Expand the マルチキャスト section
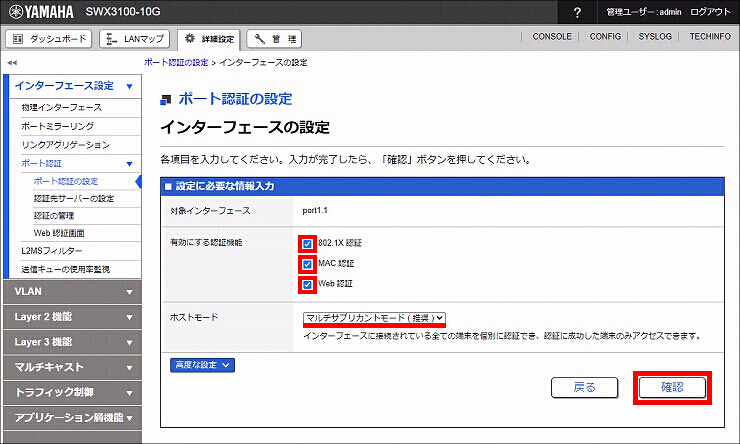Screen dimensions: 740x444 (x=72, y=367)
